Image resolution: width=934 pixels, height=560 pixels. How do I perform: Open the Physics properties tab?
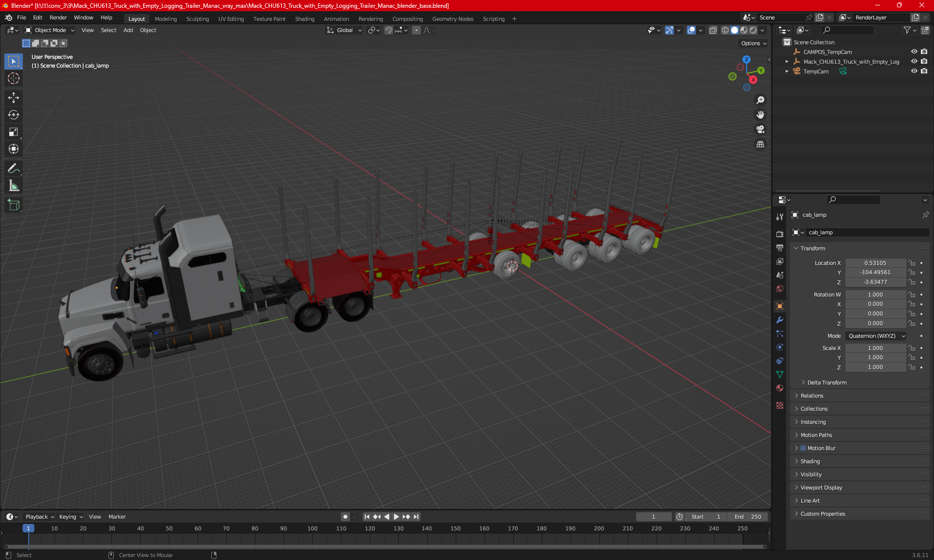click(x=780, y=347)
